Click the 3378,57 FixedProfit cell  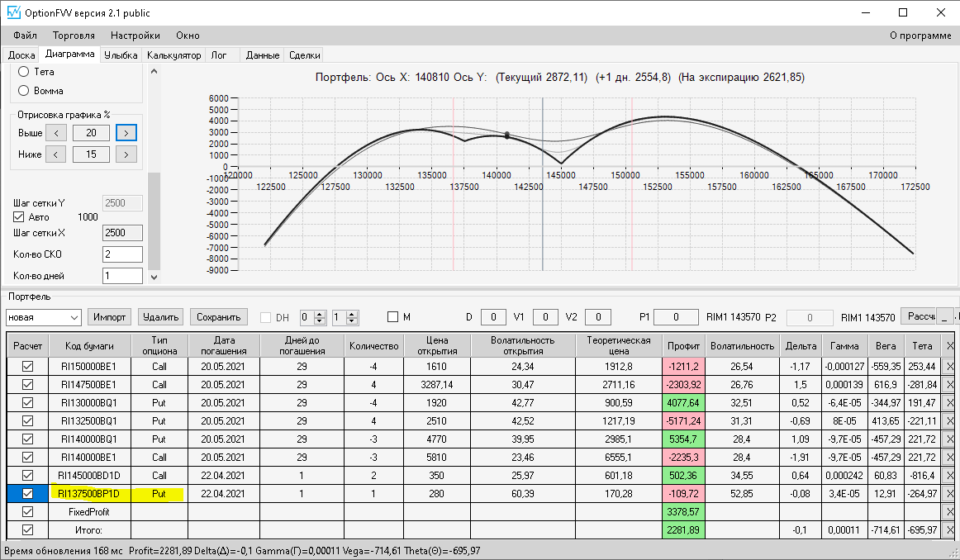click(683, 511)
